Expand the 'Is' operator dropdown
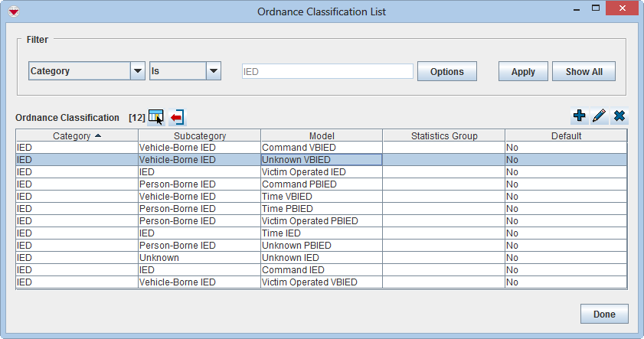The width and height of the screenshot is (644, 339). pyautogui.click(x=214, y=71)
